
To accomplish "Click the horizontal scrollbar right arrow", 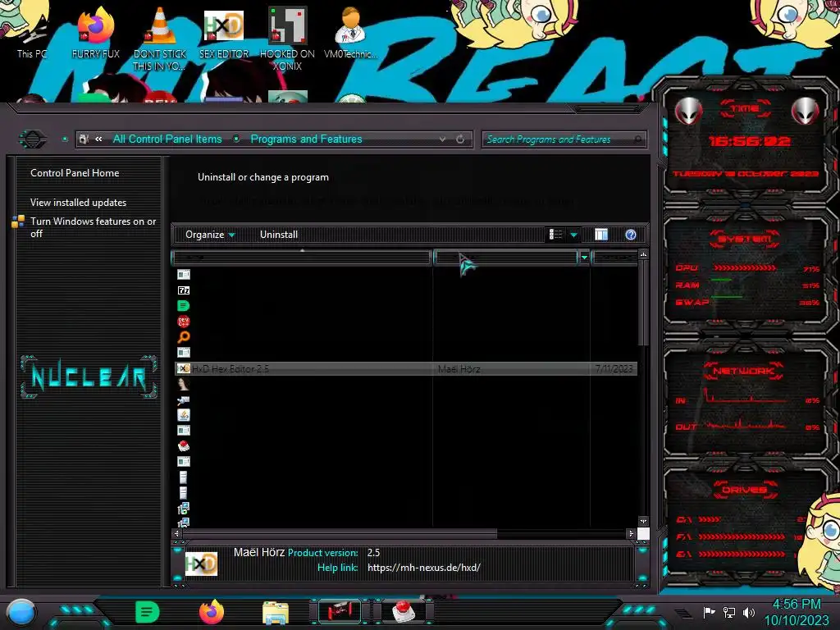I will [631, 533].
